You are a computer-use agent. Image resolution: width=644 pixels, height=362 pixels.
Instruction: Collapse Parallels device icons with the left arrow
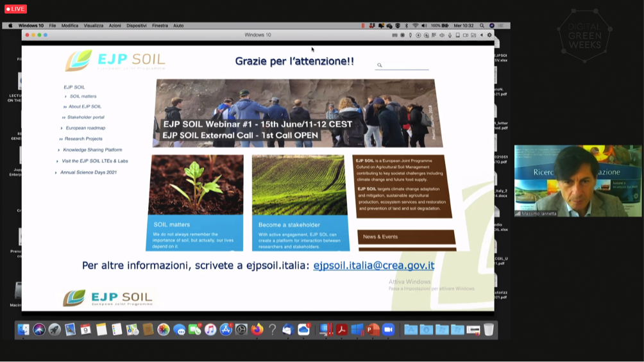pos(481,35)
